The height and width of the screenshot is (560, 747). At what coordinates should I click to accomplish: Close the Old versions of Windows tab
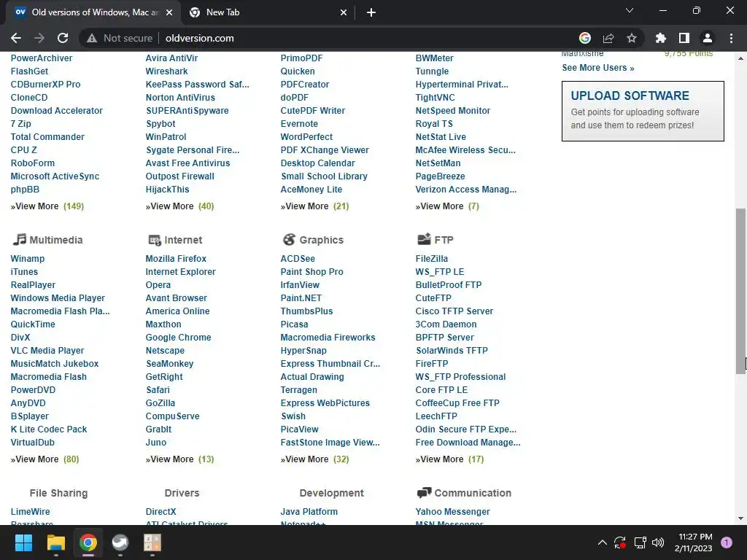click(x=169, y=12)
